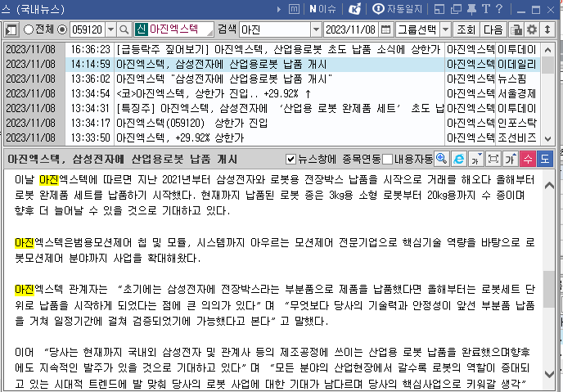Click the green 신 badge next to 아진엑스텍

(x=141, y=29)
